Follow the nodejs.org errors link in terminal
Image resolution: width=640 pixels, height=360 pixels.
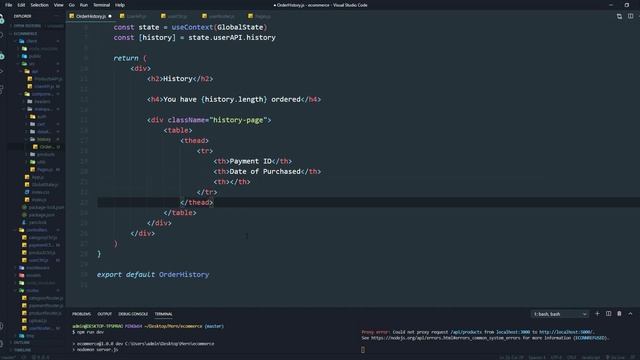tap(446, 338)
